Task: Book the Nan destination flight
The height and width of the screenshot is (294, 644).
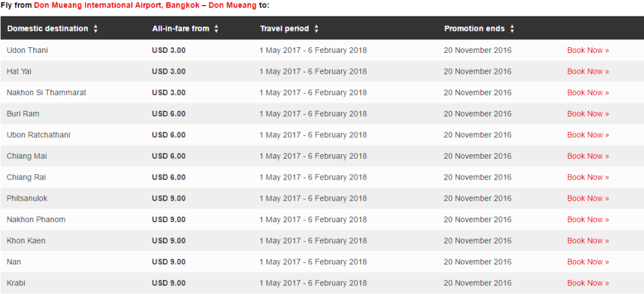Action: click(587, 262)
